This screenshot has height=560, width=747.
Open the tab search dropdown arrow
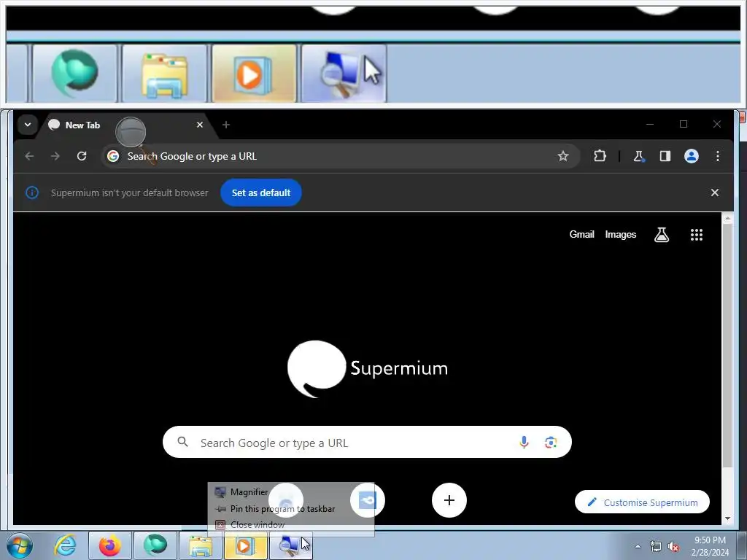28,125
